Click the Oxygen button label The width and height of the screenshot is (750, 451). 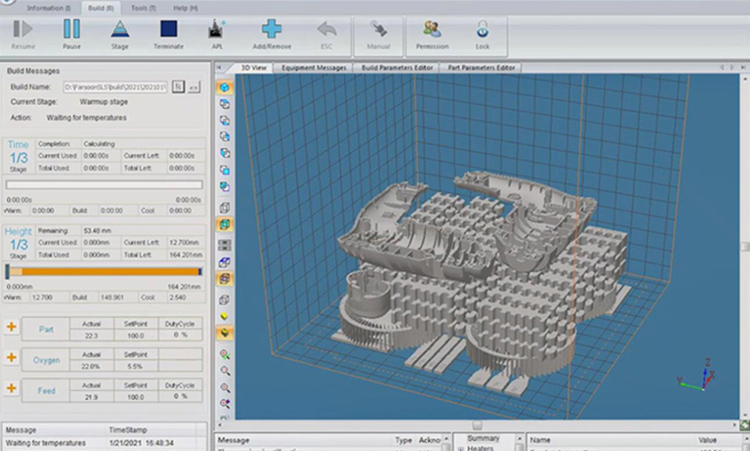point(46,360)
